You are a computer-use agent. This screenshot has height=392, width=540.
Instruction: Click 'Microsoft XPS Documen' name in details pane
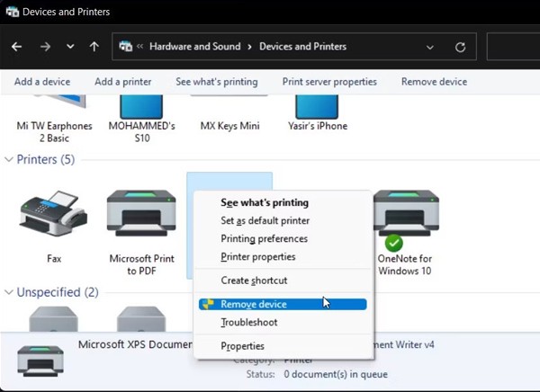136,344
